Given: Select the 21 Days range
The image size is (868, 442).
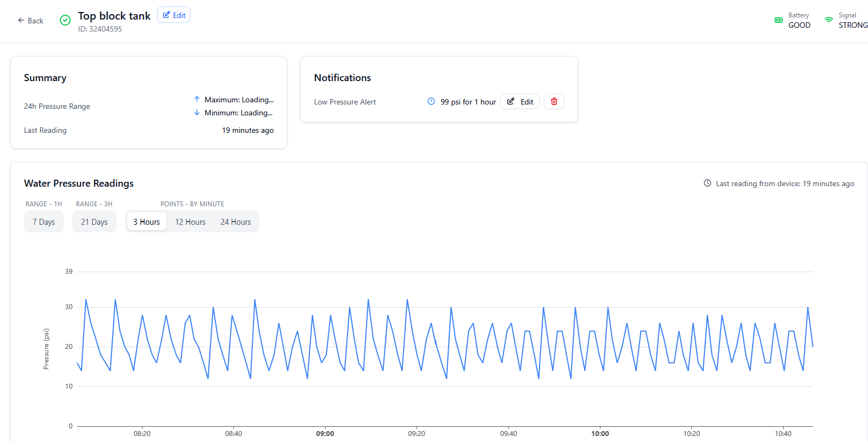Looking at the screenshot, I should 94,222.
